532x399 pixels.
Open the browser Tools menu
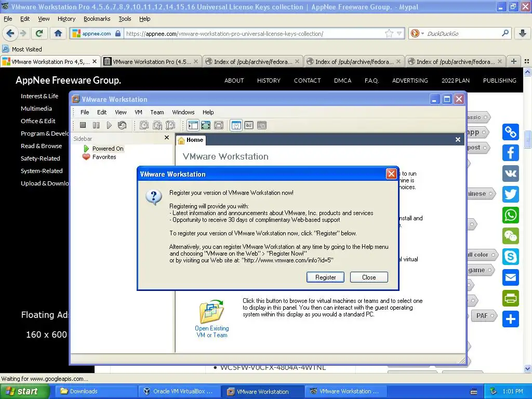125,19
